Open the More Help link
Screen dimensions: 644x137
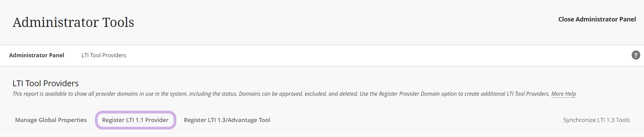pos(563,94)
